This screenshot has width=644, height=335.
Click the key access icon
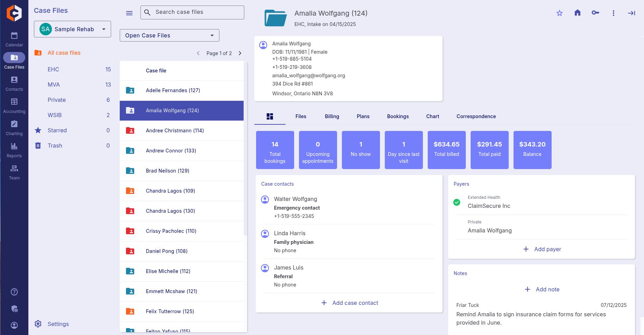pyautogui.click(x=595, y=13)
